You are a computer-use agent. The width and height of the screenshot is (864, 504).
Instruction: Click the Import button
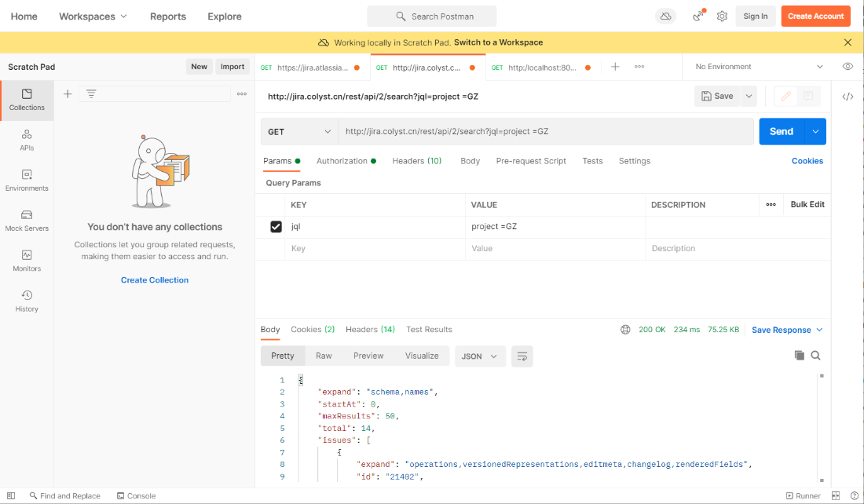click(x=232, y=67)
